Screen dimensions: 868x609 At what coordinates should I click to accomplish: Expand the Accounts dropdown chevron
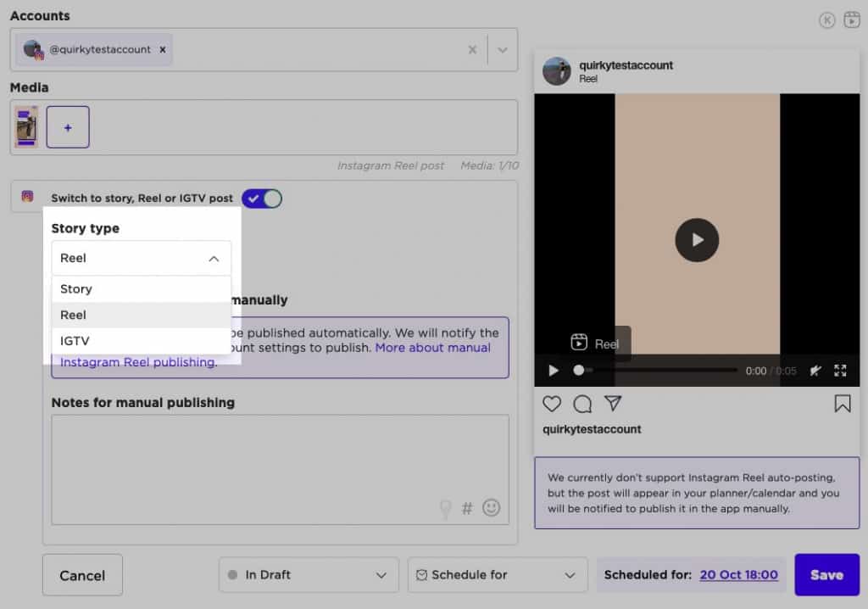(502, 50)
